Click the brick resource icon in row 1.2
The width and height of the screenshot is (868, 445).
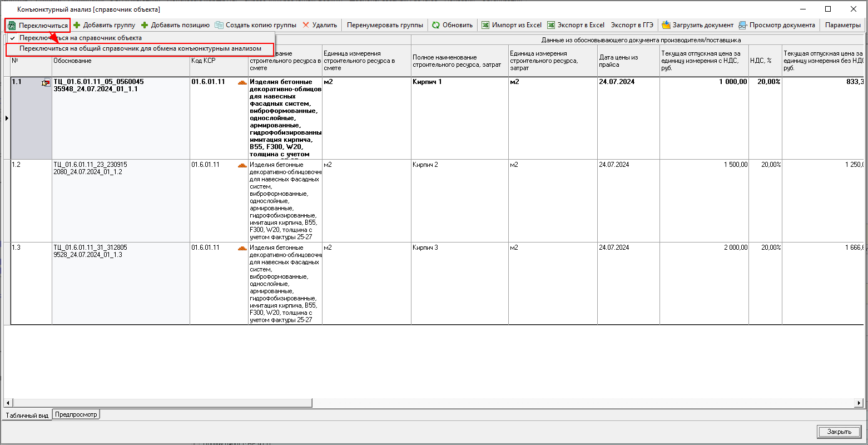tap(242, 165)
